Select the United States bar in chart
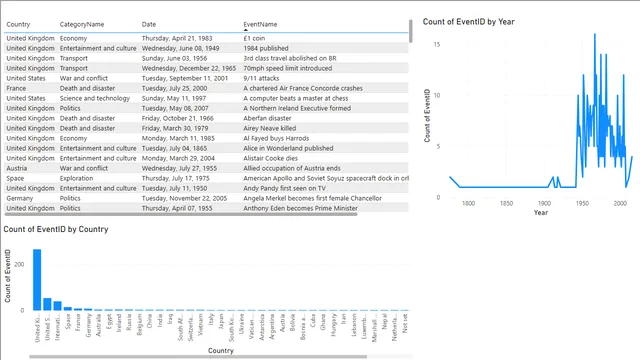 [x=47, y=304]
